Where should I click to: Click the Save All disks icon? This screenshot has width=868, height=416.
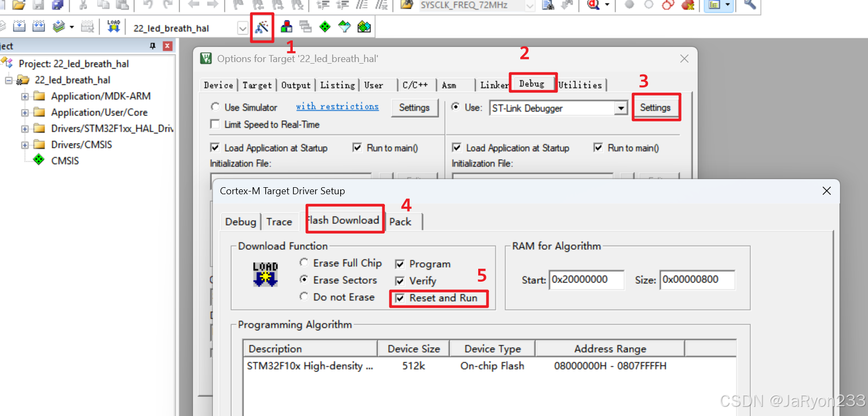(58, 5)
